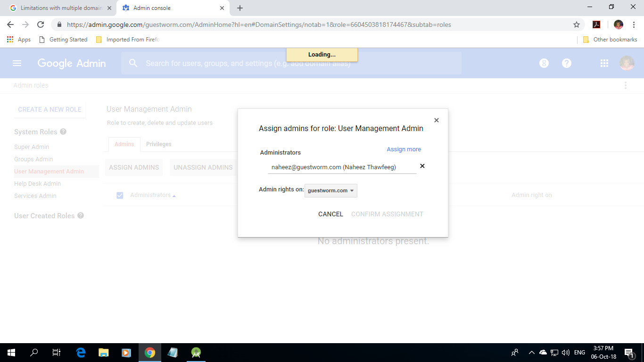
Task: Click CONFIRM ASSIGNMENT button
Action: coord(387,214)
